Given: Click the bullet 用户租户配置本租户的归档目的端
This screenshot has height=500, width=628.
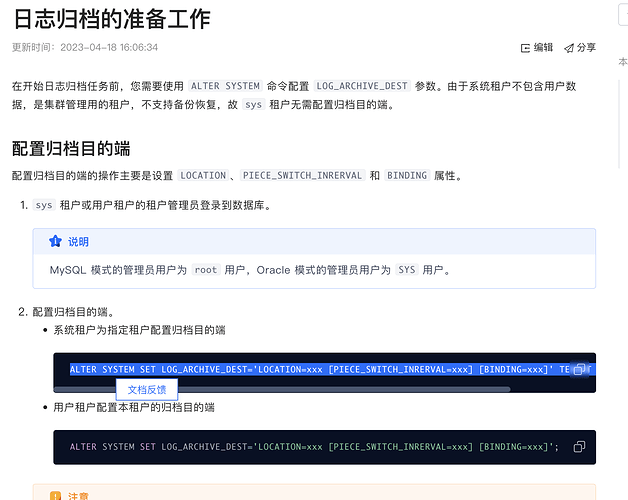Looking at the screenshot, I should pyautogui.click(x=134, y=407).
